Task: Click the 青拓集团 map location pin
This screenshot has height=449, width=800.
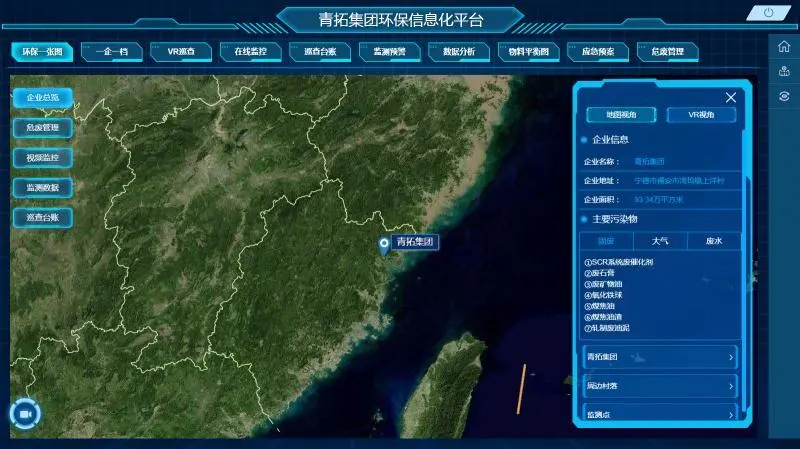Action: [384, 244]
